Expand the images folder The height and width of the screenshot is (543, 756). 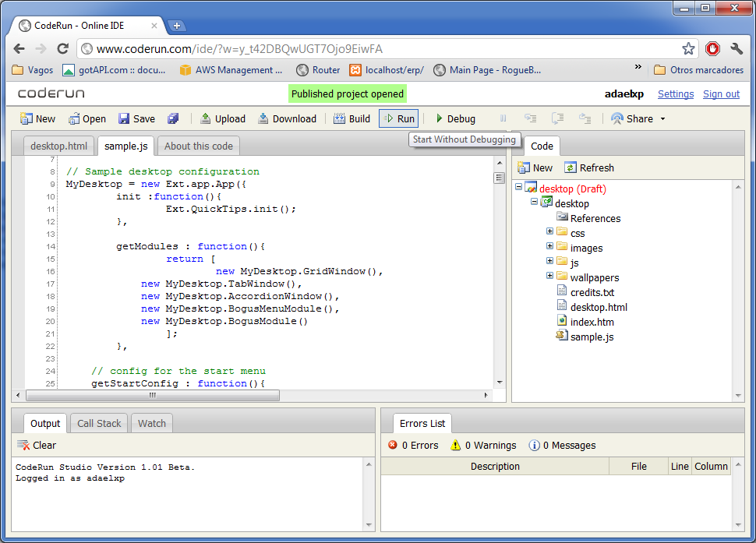[549, 246]
